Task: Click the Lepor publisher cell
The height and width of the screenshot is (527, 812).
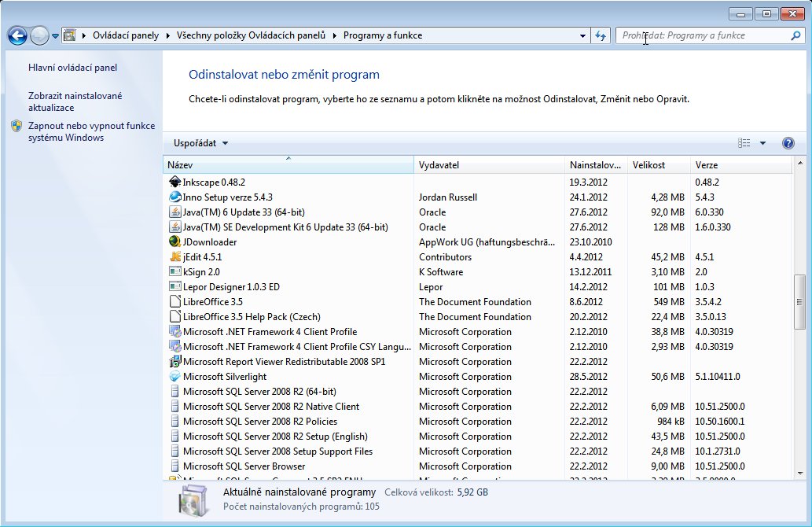Action: click(x=431, y=287)
